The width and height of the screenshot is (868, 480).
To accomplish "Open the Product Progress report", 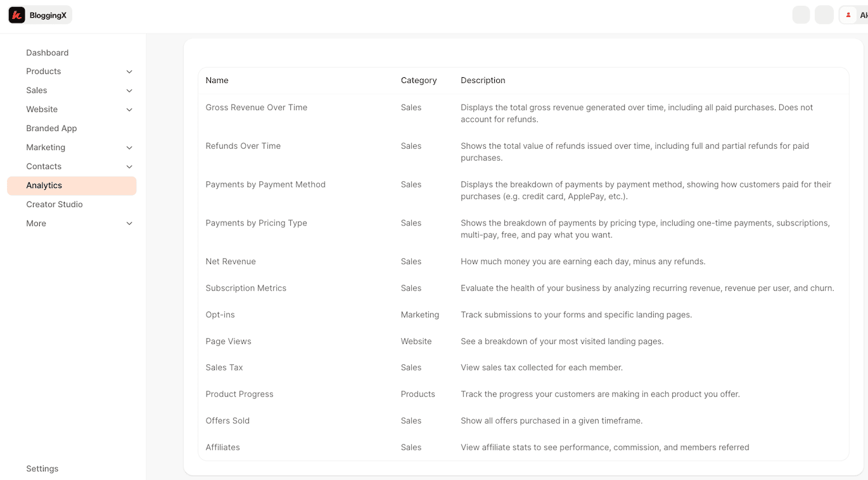I will pyautogui.click(x=239, y=394).
